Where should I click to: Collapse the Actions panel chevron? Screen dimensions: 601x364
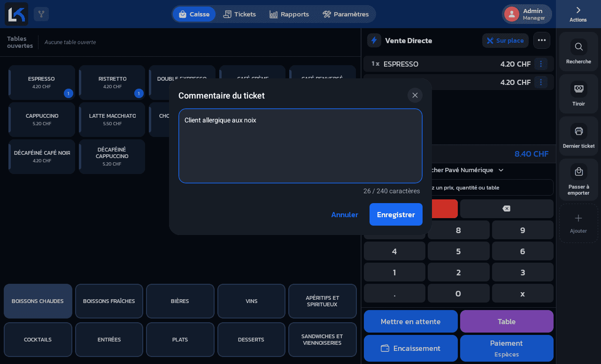pos(578,10)
